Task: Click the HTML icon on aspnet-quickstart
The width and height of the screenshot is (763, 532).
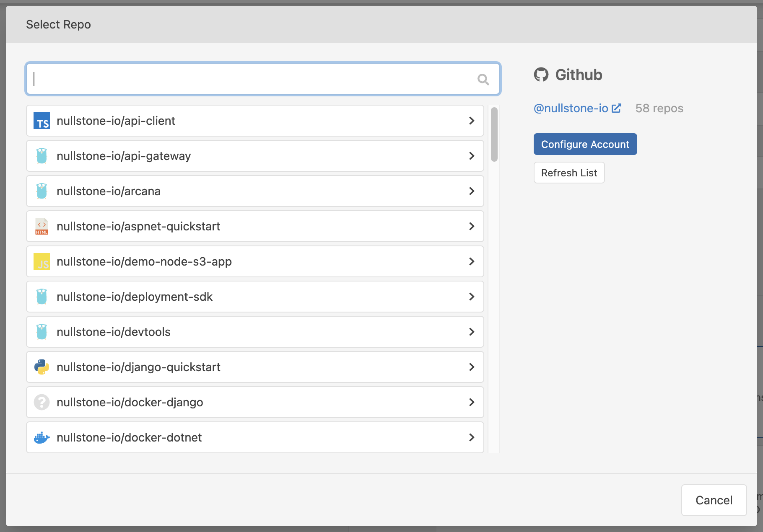Action: 41,226
